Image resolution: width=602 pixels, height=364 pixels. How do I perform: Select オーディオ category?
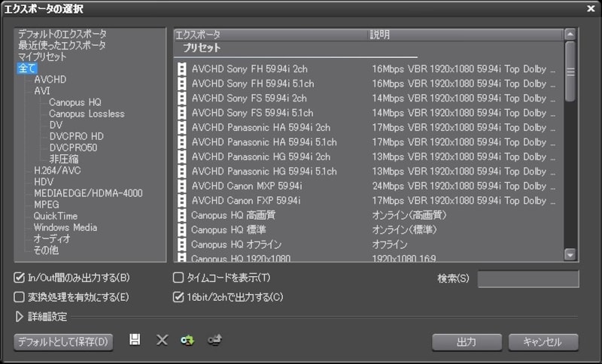click(52, 239)
